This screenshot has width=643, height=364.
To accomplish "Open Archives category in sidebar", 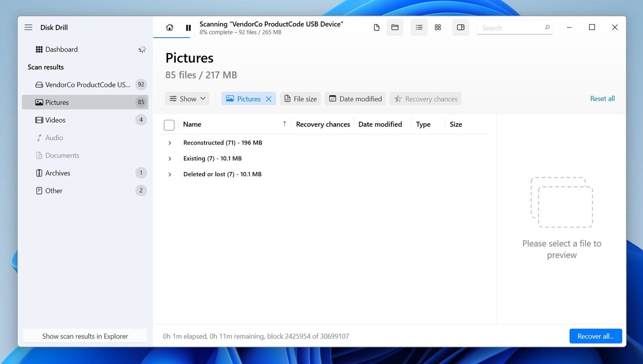I will click(85, 173).
